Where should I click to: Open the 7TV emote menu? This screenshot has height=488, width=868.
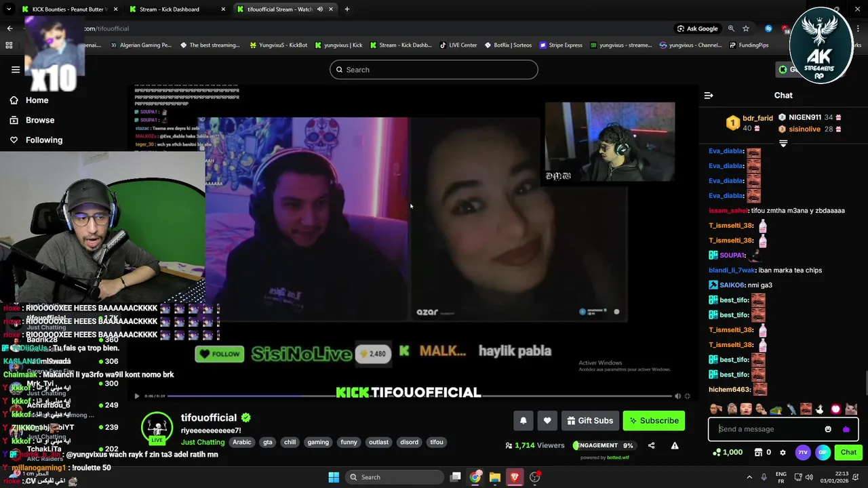[803, 452]
